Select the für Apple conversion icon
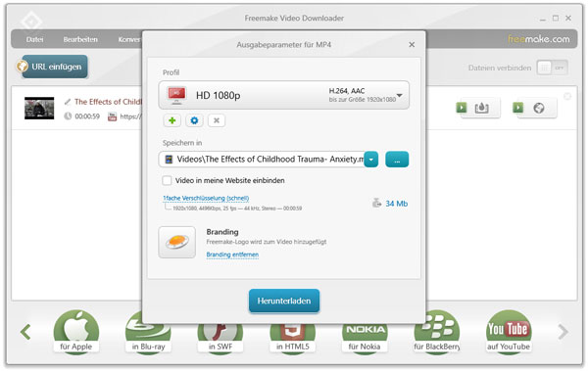This screenshot has height=371, width=588. (x=76, y=331)
